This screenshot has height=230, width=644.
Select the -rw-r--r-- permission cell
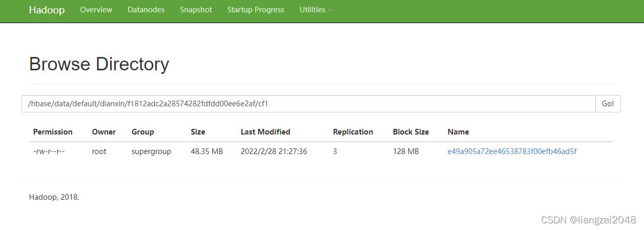click(x=49, y=151)
